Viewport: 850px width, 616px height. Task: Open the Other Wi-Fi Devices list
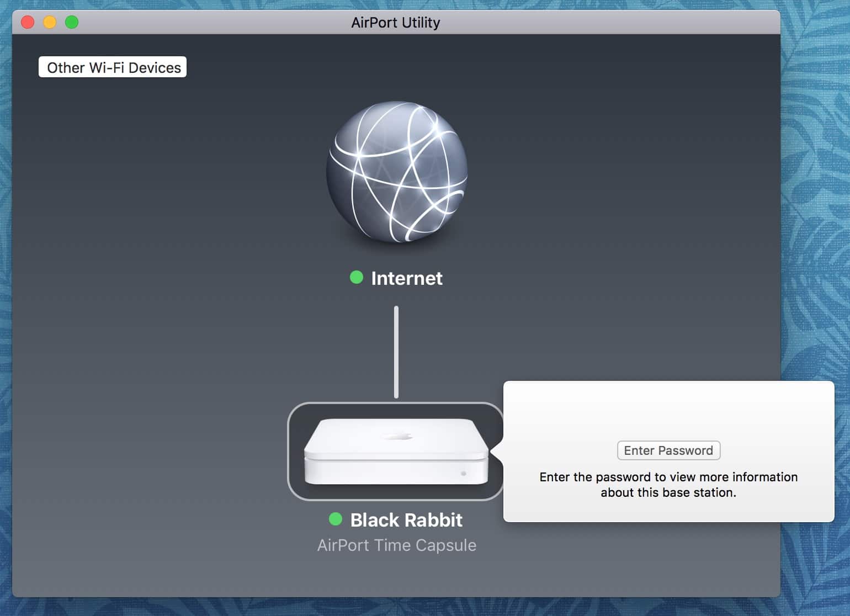tap(113, 67)
